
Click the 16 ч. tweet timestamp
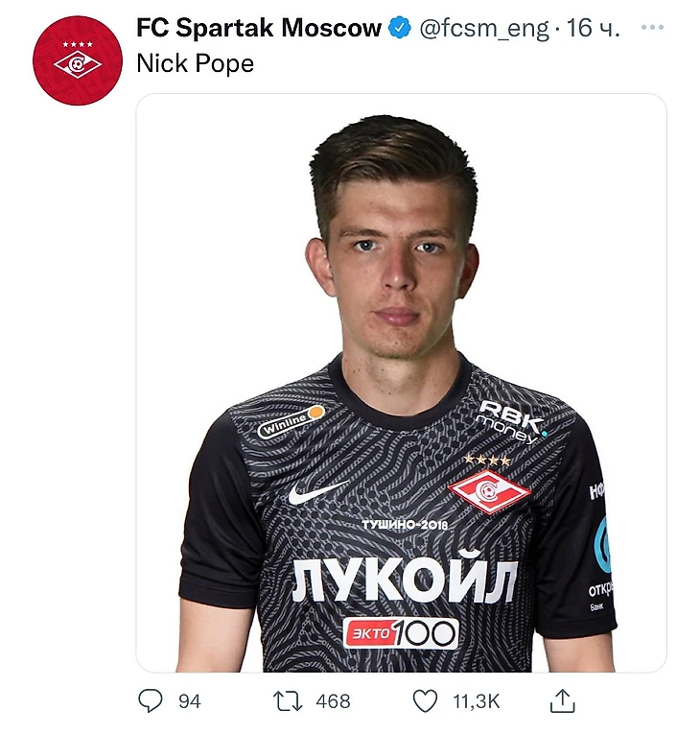(593, 29)
